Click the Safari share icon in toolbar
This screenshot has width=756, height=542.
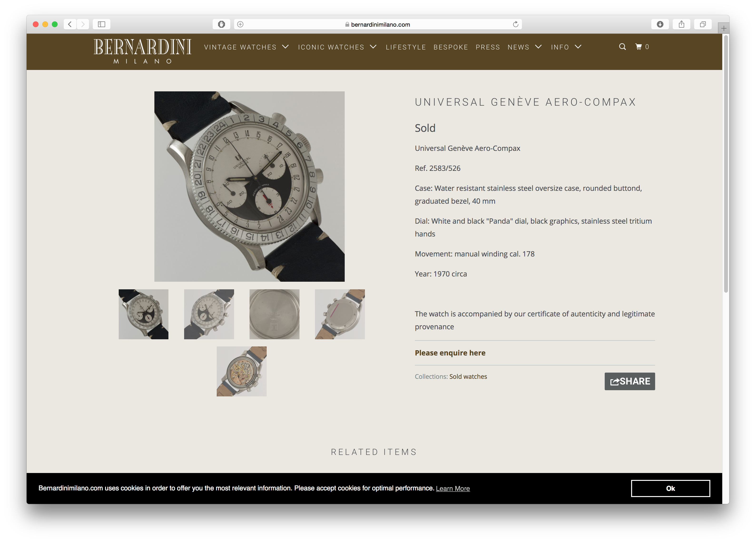point(681,24)
